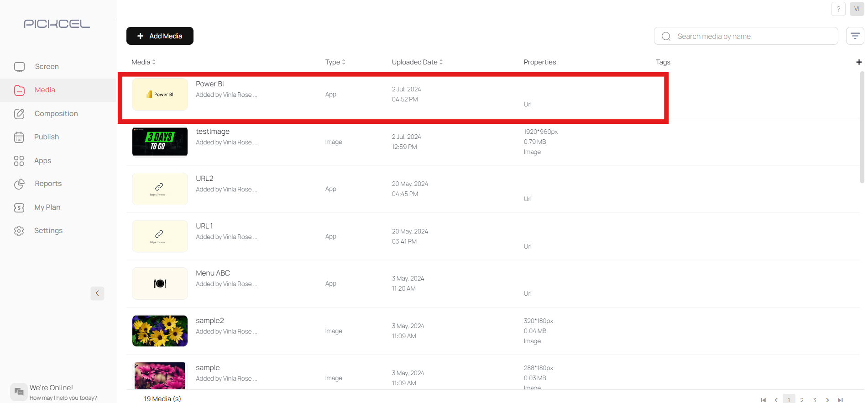Open the help question mark icon
Screen dimensions: 868x403
(838, 9)
